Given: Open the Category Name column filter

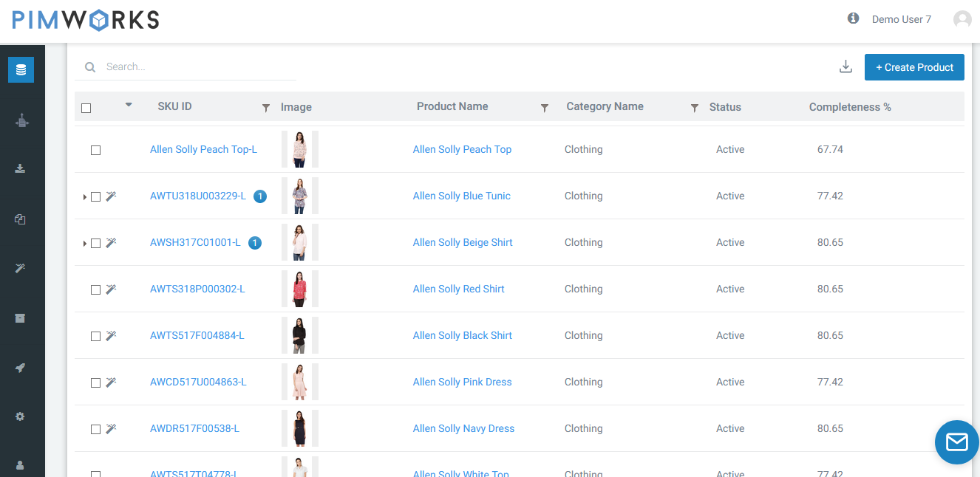Looking at the screenshot, I should (694, 108).
